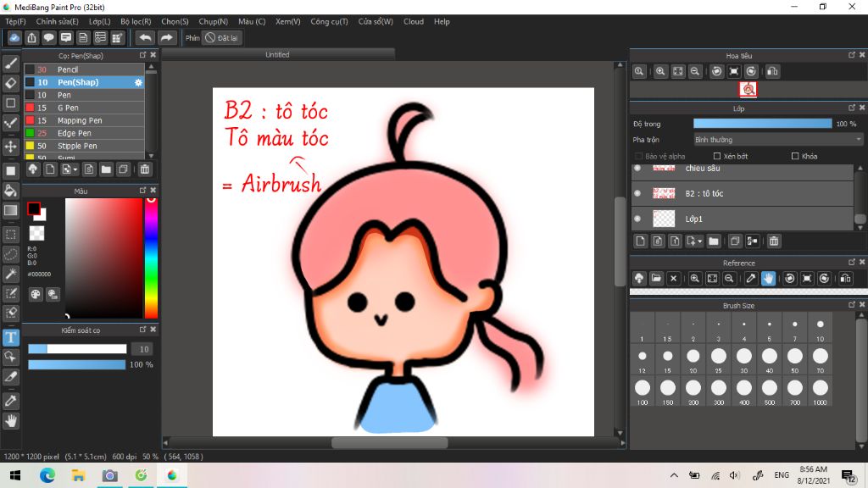Open the Pha trộn blend mode dropdown
The height and width of the screenshot is (488, 868).
(x=777, y=139)
